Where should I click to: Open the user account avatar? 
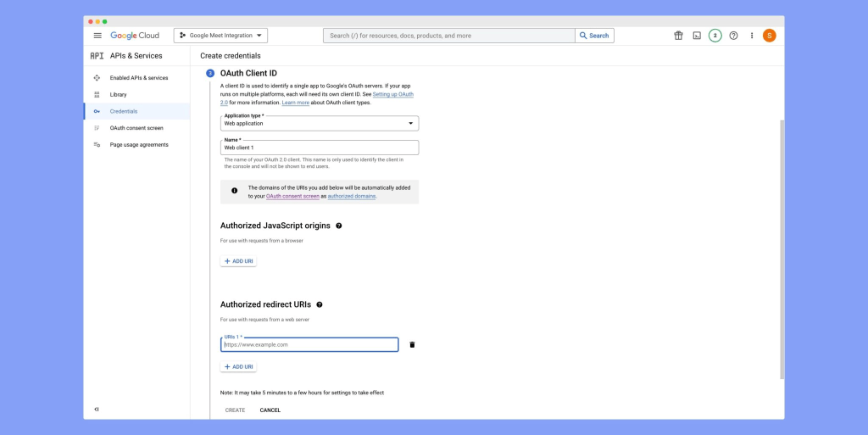769,36
